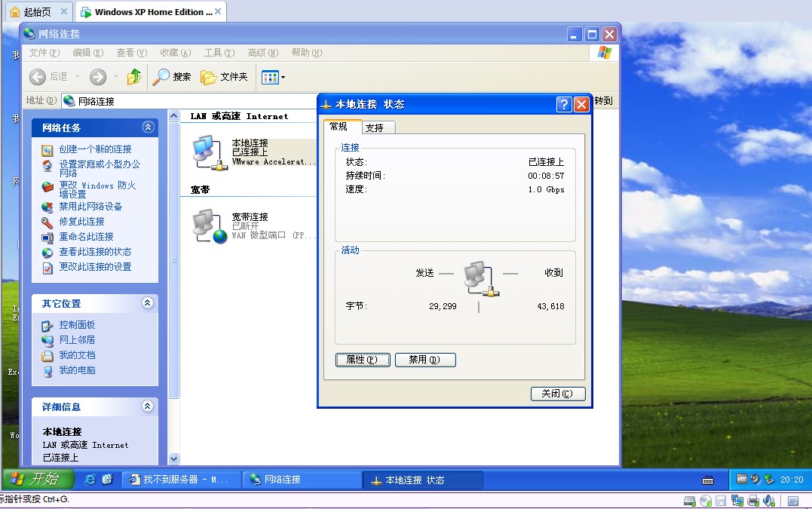Screen dimensions: 812x509
Task: Collapse the 详细信息 panel chevron
Action: 148,406
